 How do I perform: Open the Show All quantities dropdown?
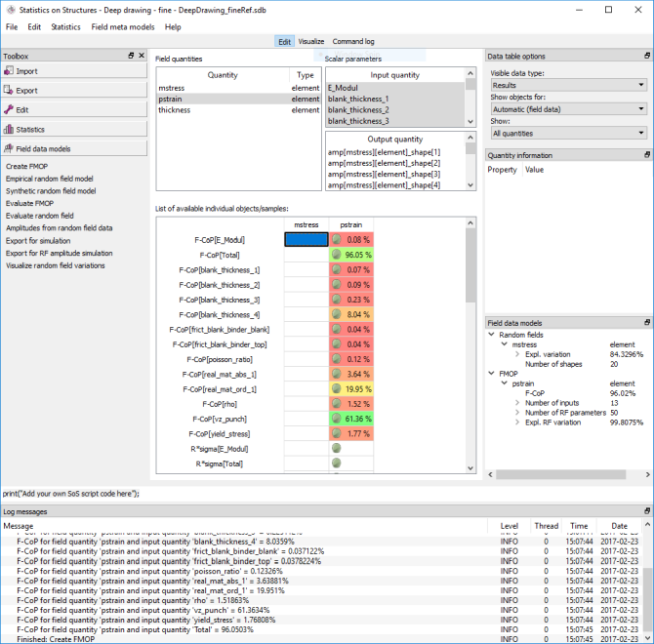point(568,133)
